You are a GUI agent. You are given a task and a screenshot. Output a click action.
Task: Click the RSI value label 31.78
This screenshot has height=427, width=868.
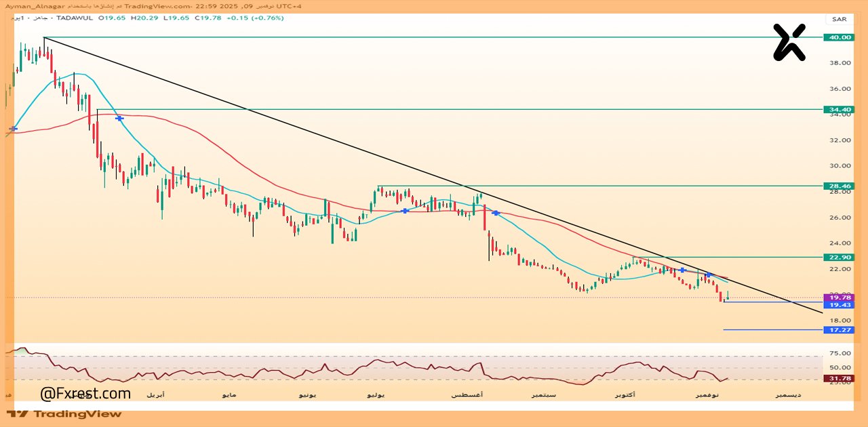coord(838,378)
